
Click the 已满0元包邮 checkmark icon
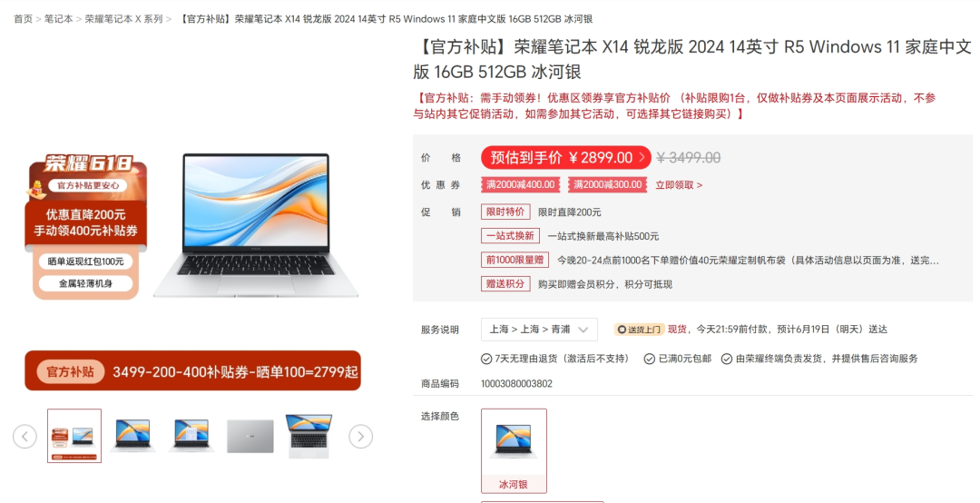click(x=650, y=359)
